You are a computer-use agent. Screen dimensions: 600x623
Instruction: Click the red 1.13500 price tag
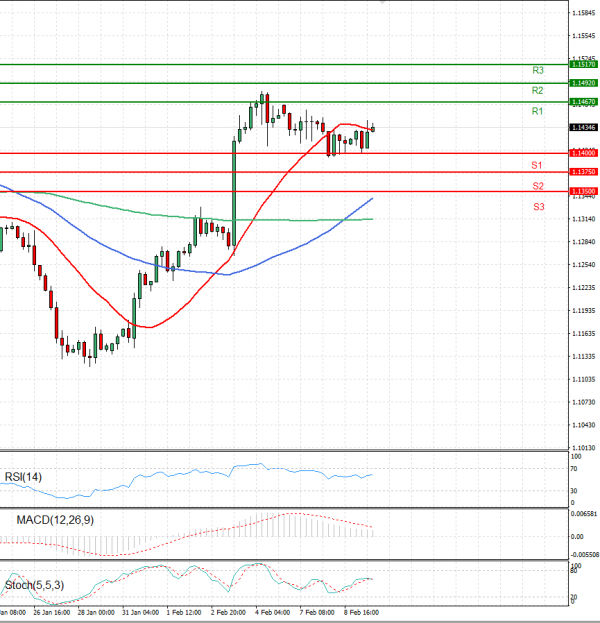(583, 191)
